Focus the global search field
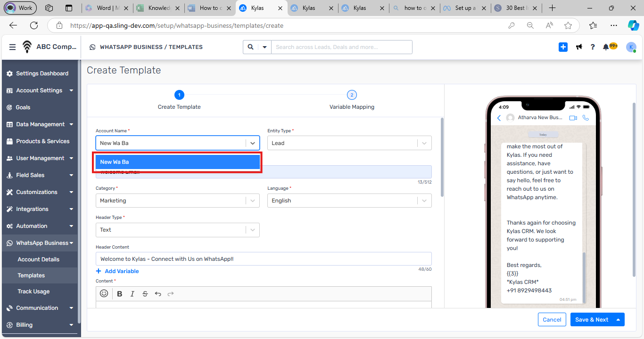 (x=341, y=47)
